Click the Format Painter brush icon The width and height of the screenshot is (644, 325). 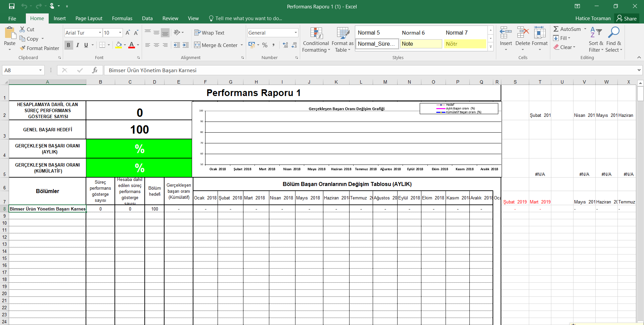pyautogui.click(x=22, y=48)
